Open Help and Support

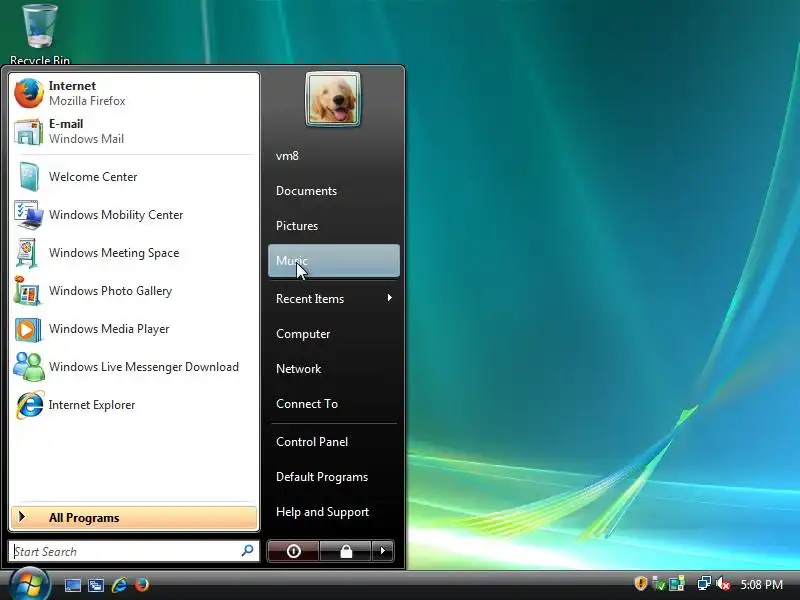click(334, 512)
